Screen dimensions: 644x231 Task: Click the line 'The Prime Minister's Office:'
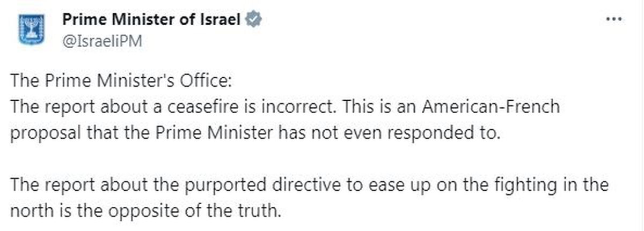click(122, 84)
